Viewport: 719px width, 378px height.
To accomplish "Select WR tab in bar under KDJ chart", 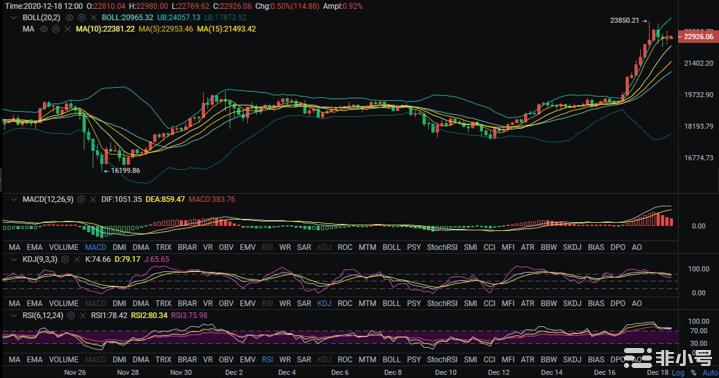I will [285, 304].
